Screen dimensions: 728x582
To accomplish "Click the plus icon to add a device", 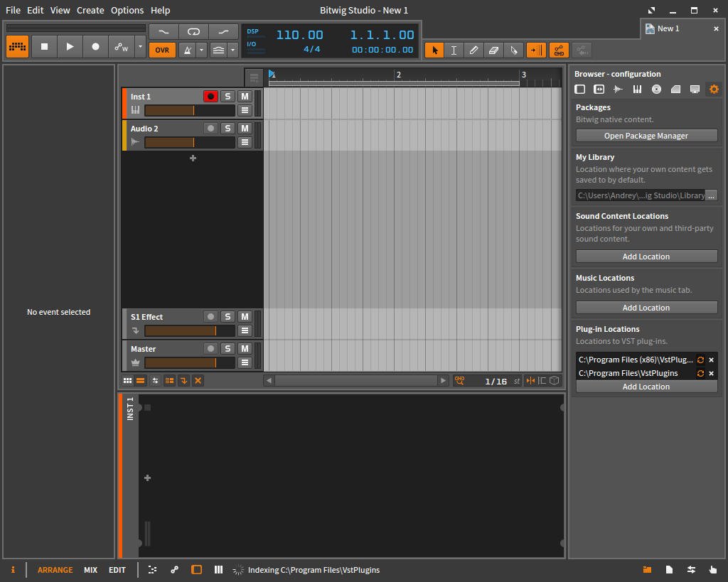I will 147,478.
